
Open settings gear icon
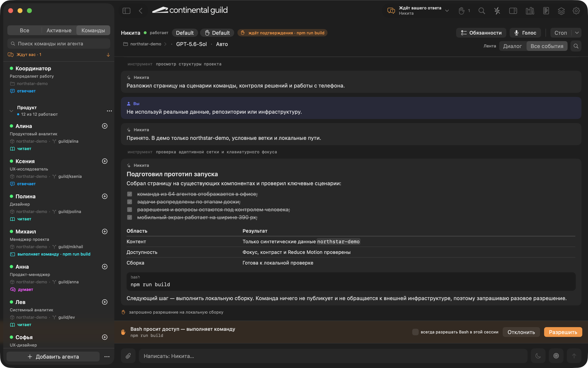coord(576,11)
